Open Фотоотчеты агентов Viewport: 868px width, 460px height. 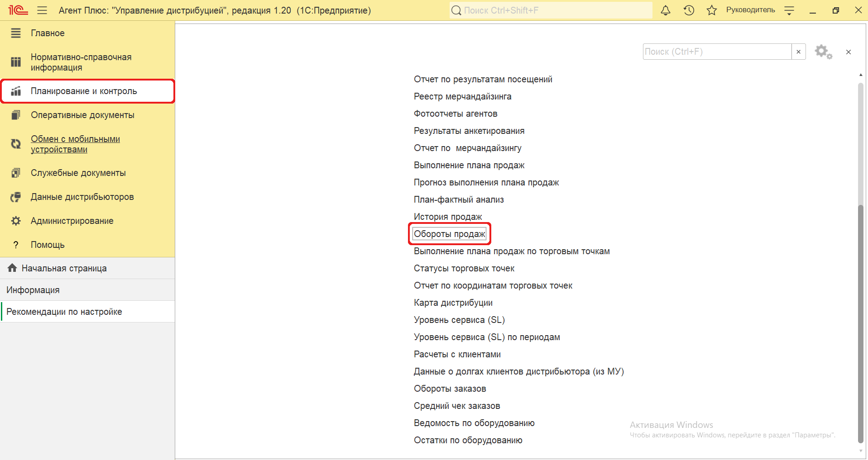pos(456,114)
